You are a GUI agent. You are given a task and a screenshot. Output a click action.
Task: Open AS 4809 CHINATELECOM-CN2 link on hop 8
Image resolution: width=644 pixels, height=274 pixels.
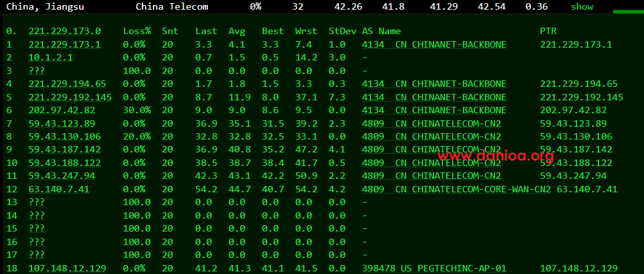click(x=431, y=136)
